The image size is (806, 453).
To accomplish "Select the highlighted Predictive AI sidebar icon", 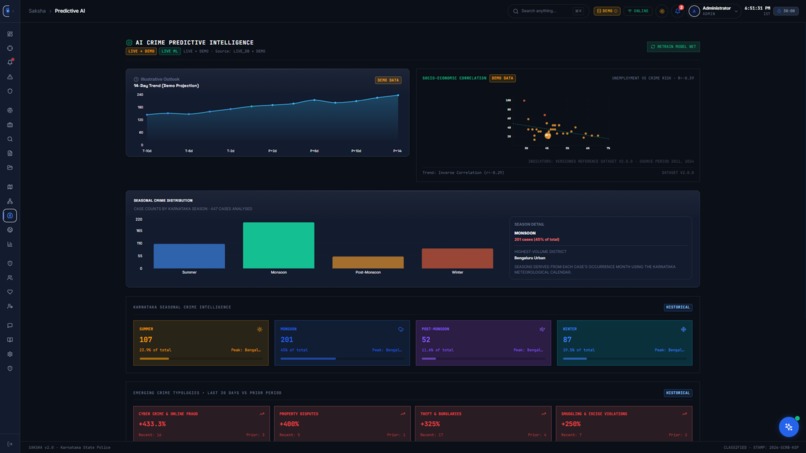I will click(10, 215).
